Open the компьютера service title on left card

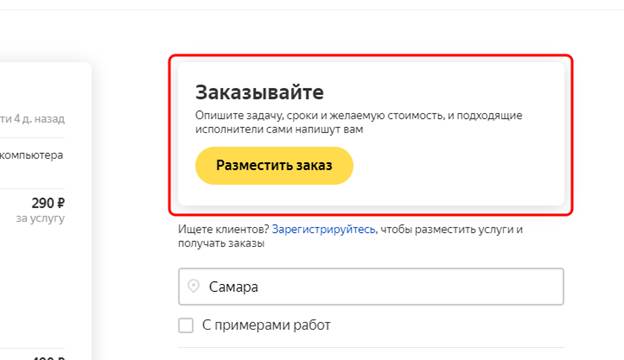(32, 155)
